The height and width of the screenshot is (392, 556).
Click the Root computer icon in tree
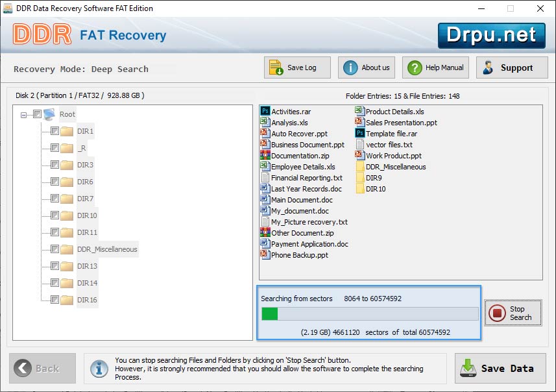pyautogui.click(x=49, y=114)
